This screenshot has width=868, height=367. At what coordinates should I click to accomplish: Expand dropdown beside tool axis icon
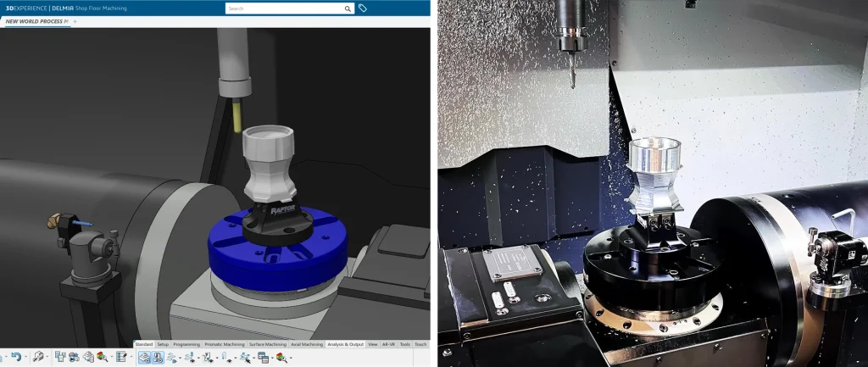pyautogui.click(x=236, y=359)
